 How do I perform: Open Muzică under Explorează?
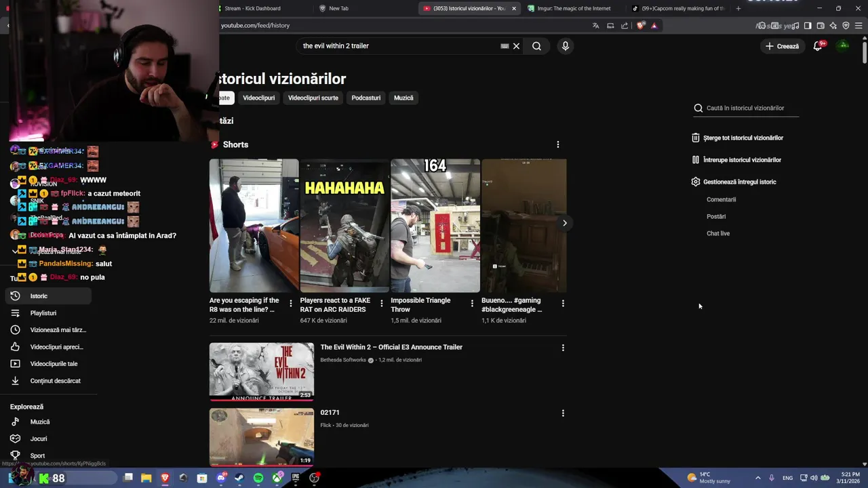[x=47, y=422]
